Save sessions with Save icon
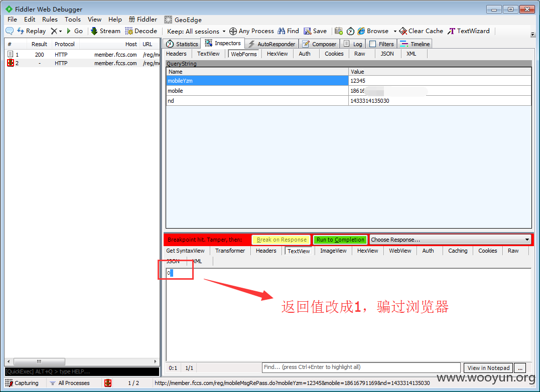540x392 pixels. pos(315,31)
